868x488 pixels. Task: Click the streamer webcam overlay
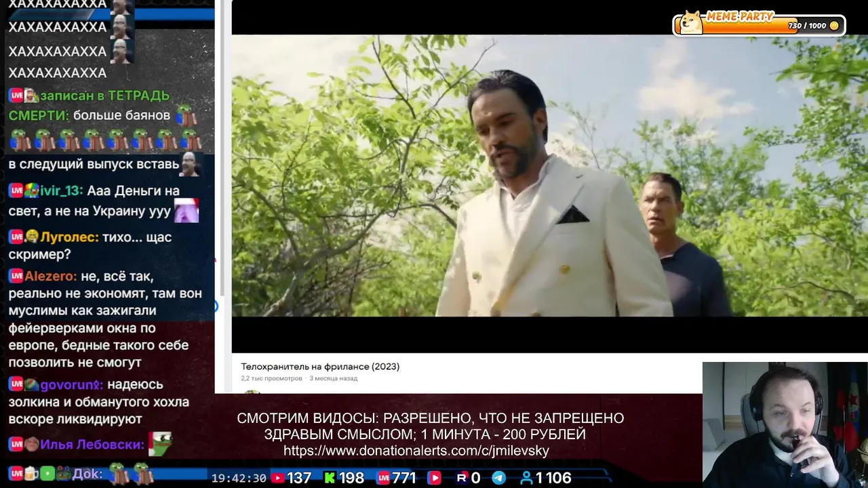[785, 424]
